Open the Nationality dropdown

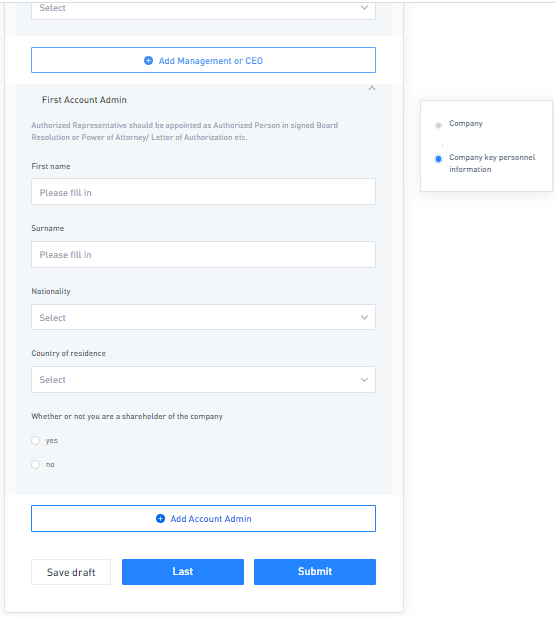coord(204,317)
